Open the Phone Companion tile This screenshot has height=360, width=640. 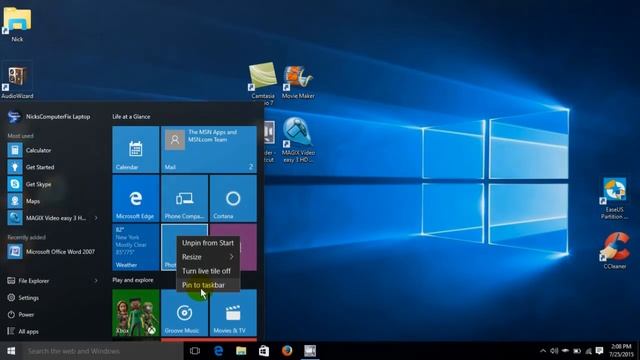coord(184,198)
